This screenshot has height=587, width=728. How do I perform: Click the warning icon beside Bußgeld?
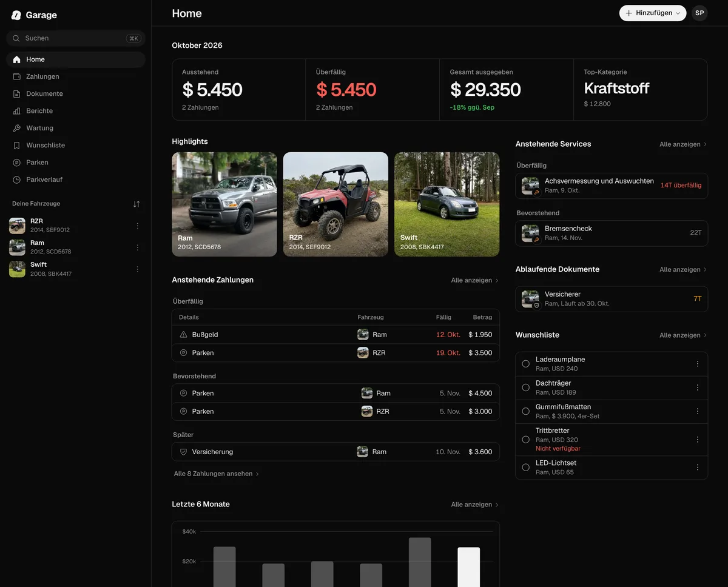(x=184, y=335)
